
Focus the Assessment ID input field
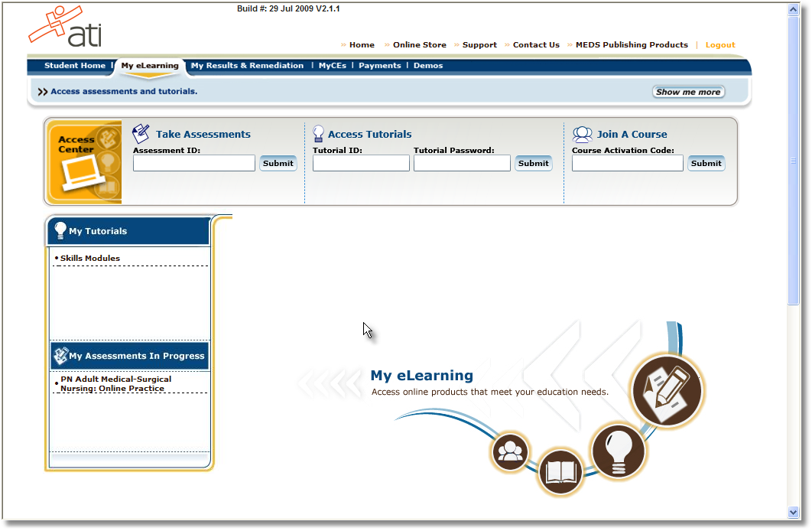(193, 163)
